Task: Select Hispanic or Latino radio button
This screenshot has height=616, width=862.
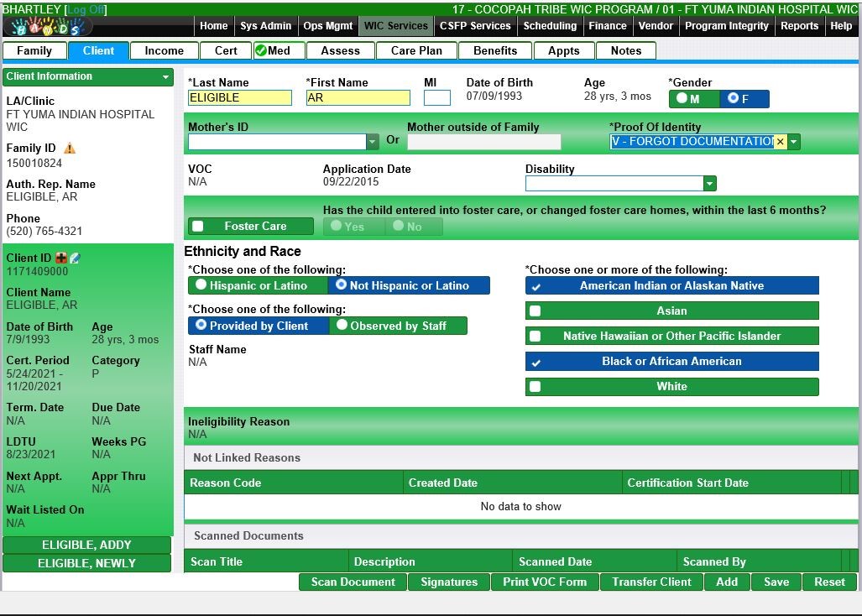Action: [x=201, y=285]
